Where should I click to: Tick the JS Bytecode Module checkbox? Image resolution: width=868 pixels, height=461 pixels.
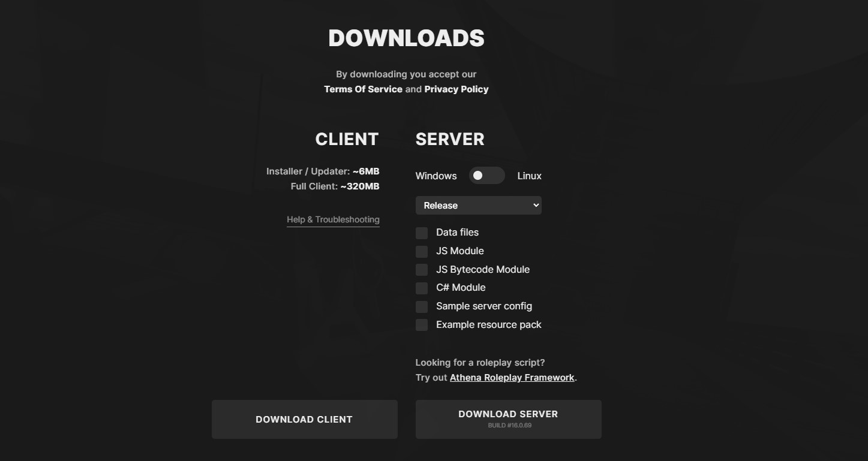[x=422, y=270]
